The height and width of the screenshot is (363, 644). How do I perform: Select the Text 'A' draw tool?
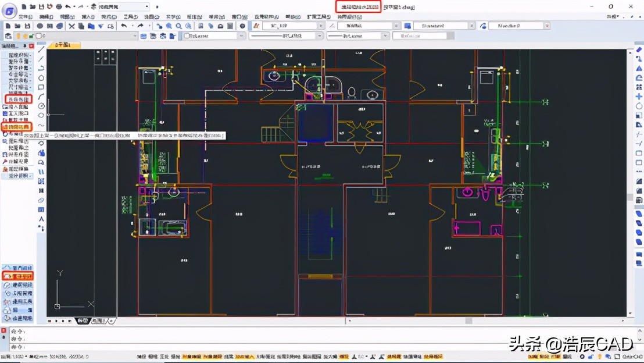point(41,219)
